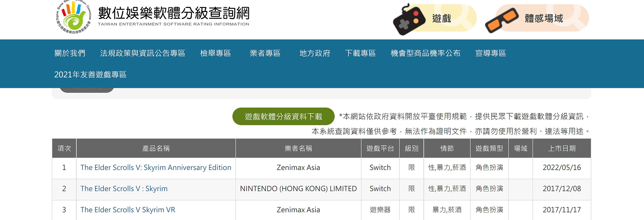Click the orange 3D glasses icon
Viewport: 644px width, 220px height.
coord(501,20)
